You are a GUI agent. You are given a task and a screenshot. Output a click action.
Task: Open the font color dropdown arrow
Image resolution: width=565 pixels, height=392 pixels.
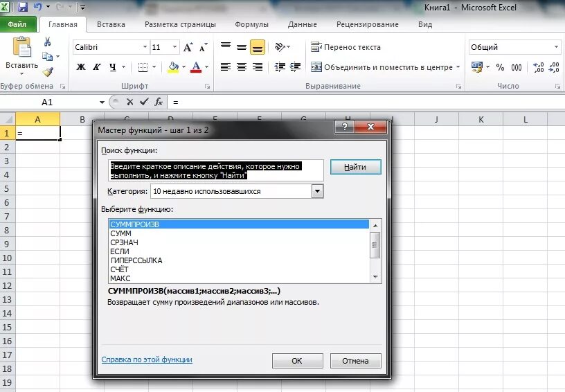click(206, 67)
